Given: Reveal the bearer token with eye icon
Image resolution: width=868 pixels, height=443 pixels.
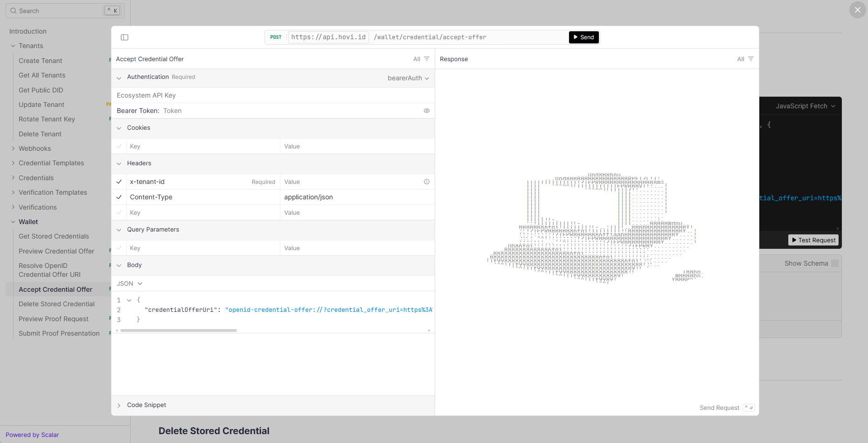Looking at the screenshot, I should tap(426, 111).
